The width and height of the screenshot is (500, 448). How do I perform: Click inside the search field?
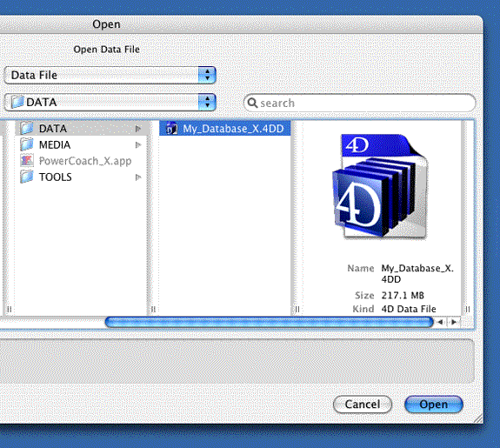click(x=360, y=103)
